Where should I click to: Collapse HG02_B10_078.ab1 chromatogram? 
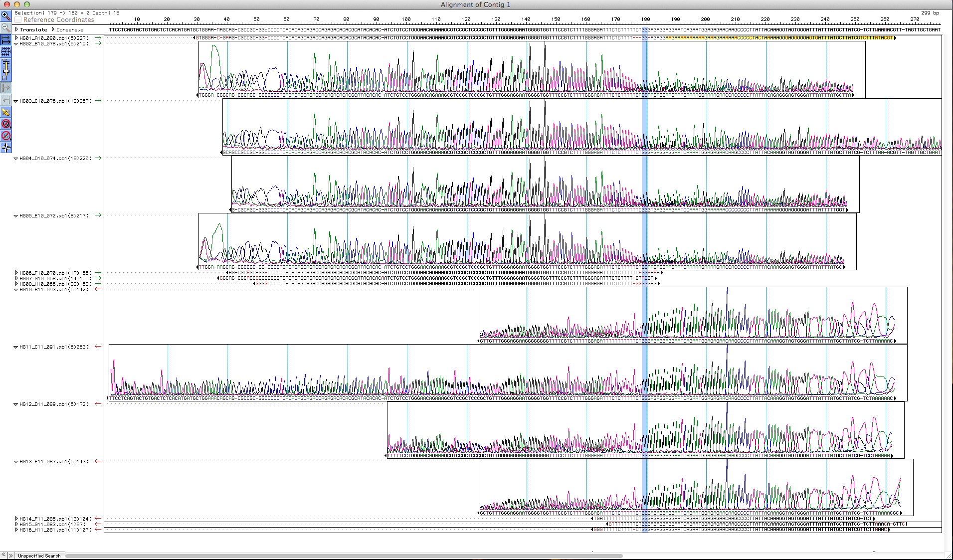16,44
